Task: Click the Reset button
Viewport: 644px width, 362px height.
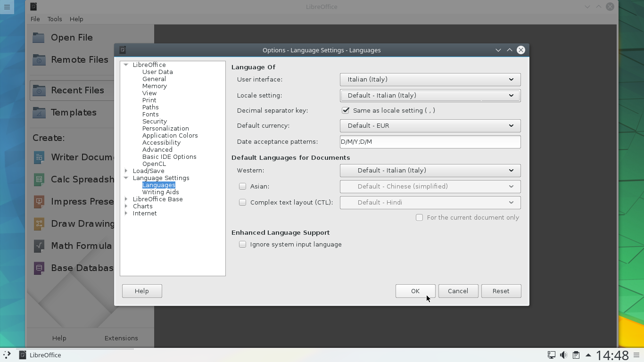Action: point(501,291)
